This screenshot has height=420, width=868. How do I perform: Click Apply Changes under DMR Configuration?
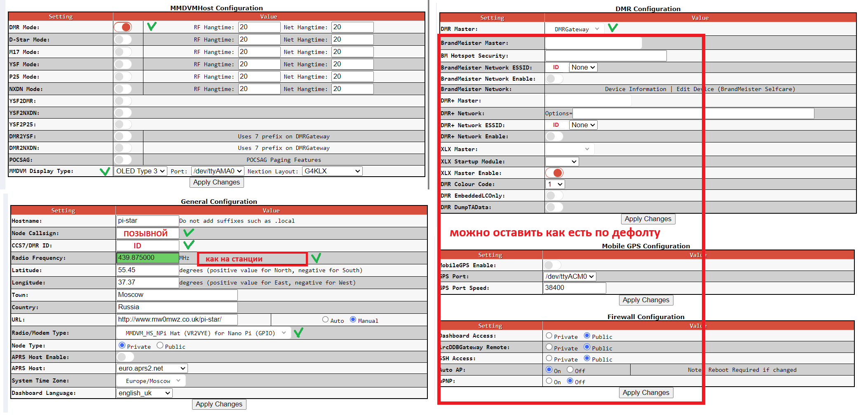(648, 219)
